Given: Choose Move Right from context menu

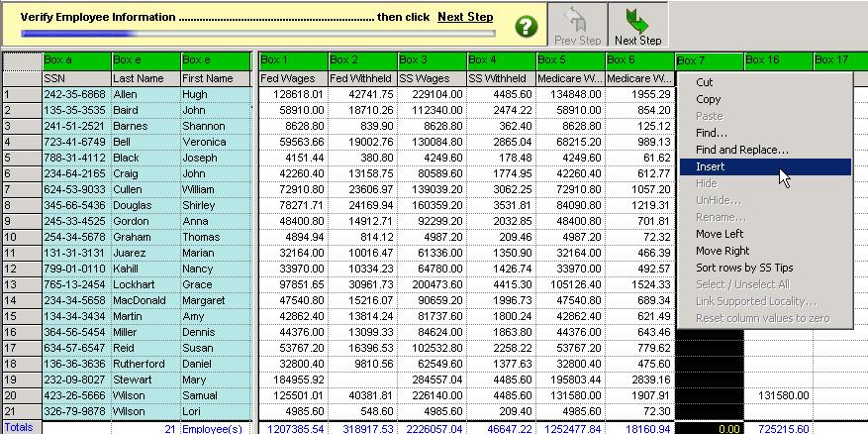Looking at the screenshot, I should [x=723, y=251].
